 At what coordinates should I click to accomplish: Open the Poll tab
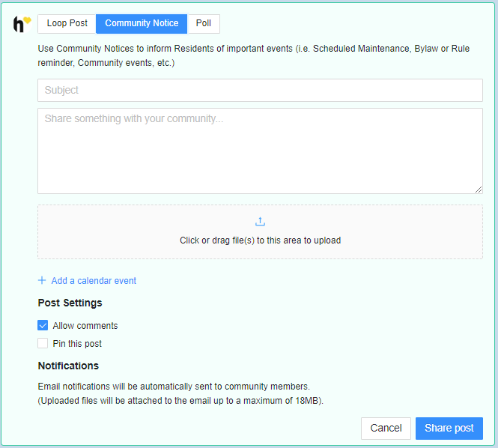[204, 23]
